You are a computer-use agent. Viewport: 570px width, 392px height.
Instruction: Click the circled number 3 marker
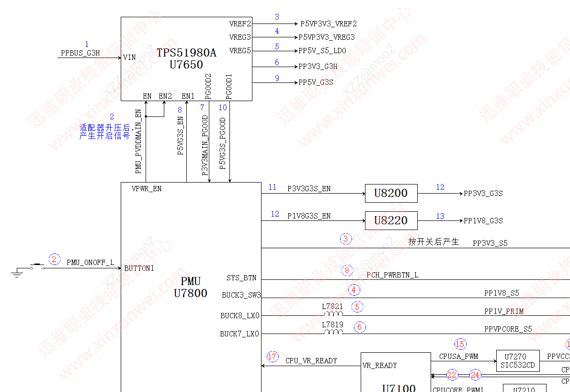click(x=346, y=239)
